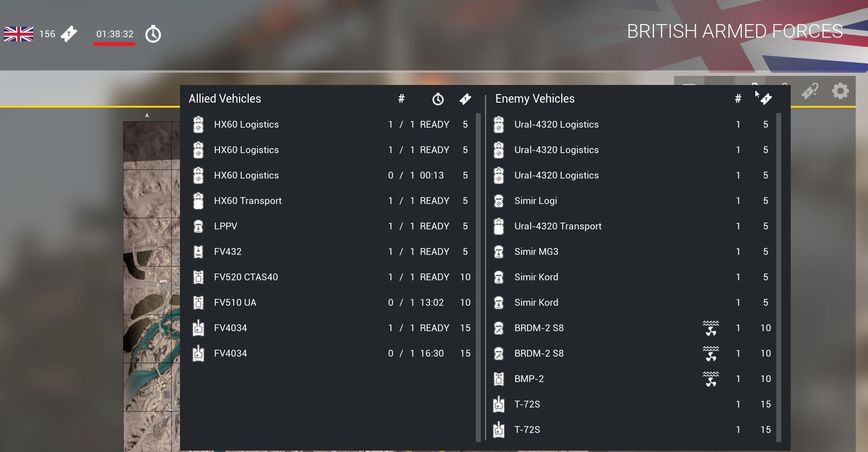The width and height of the screenshot is (868, 452).
Task: Click the 01:38:32 match timer
Action: coord(115,34)
